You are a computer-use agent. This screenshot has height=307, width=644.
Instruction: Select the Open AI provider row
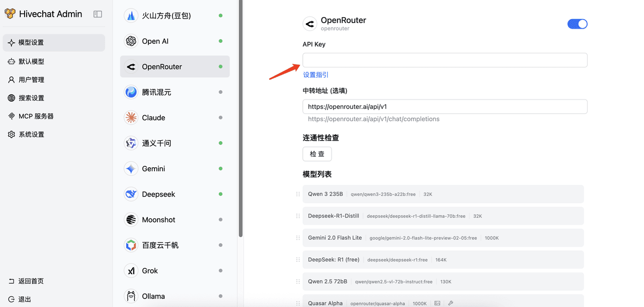pos(175,41)
